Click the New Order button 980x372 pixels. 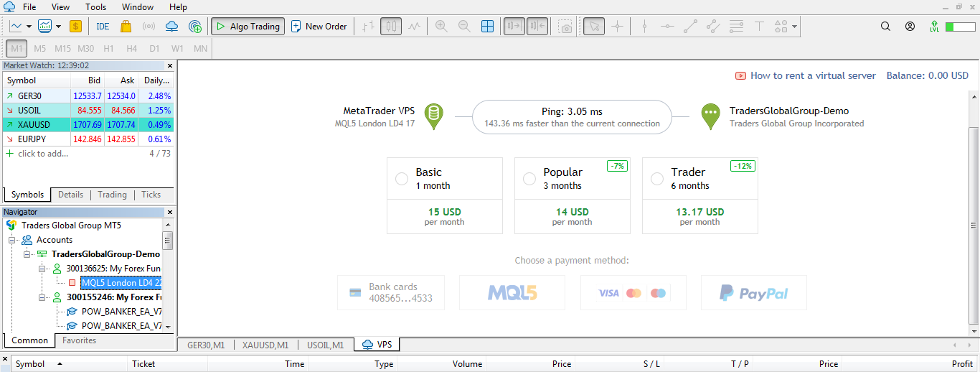[x=319, y=27]
